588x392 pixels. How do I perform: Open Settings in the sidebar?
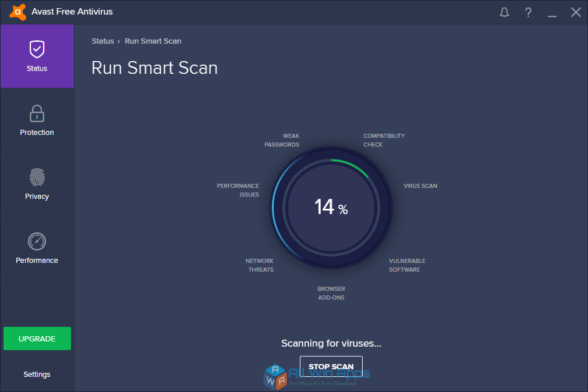[37, 375]
